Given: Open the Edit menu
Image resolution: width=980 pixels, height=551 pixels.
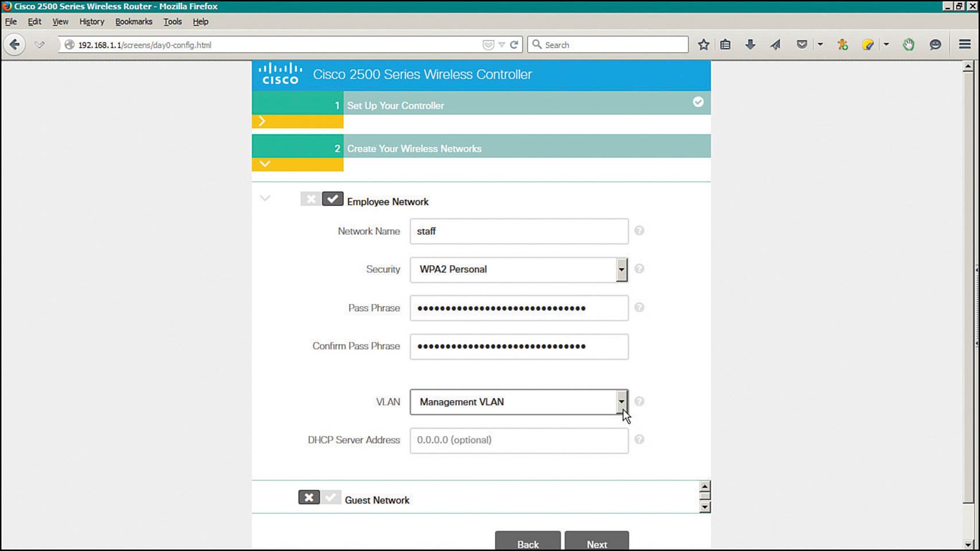Looking at the screenshot, I should point(34,21).
